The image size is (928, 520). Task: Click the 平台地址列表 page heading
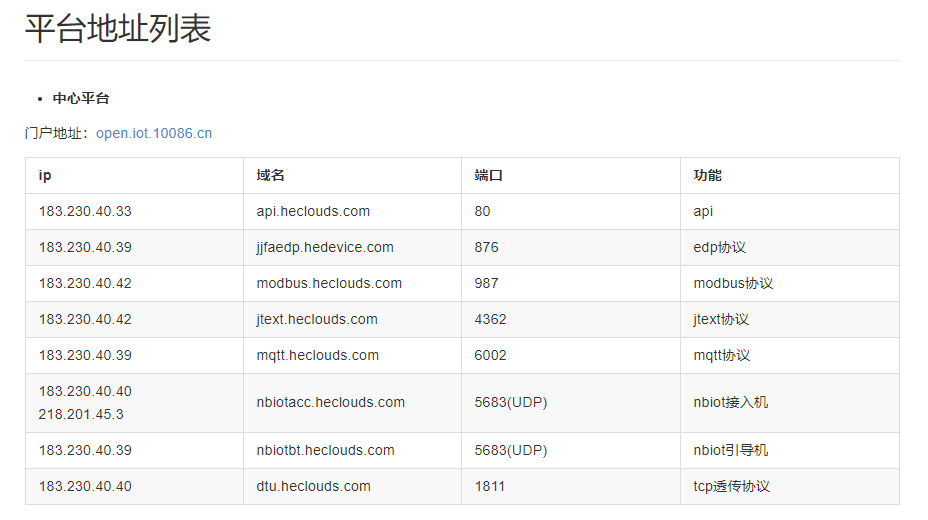pos(118,29)
